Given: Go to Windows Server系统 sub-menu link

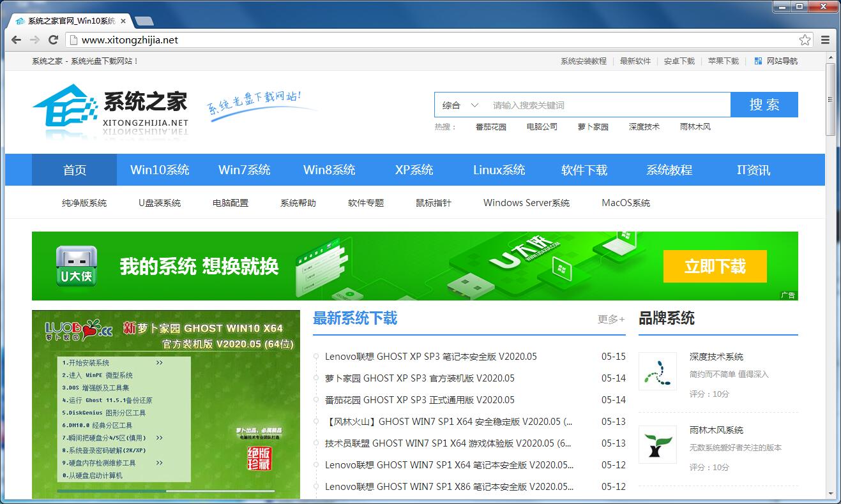Looking at the screenshot, I should 527,203.
